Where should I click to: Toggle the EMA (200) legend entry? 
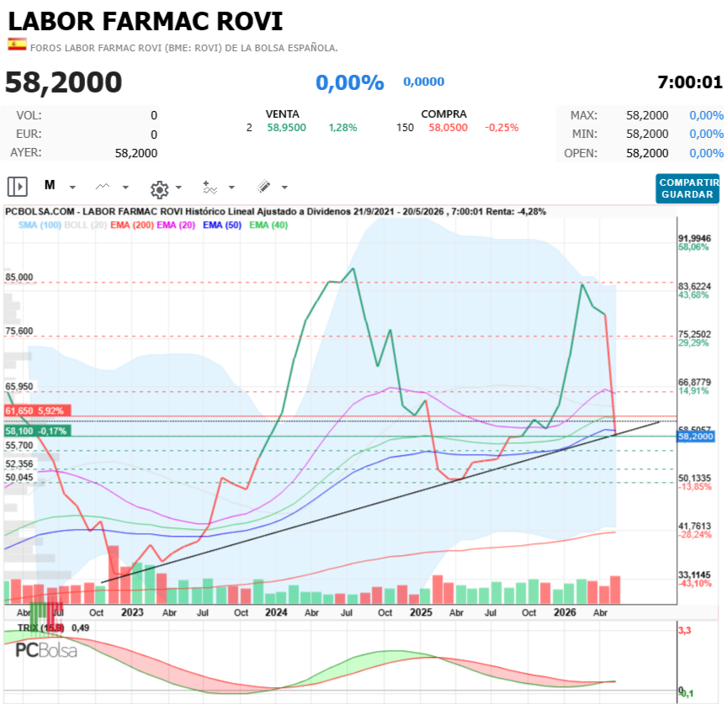pos(132,225)
